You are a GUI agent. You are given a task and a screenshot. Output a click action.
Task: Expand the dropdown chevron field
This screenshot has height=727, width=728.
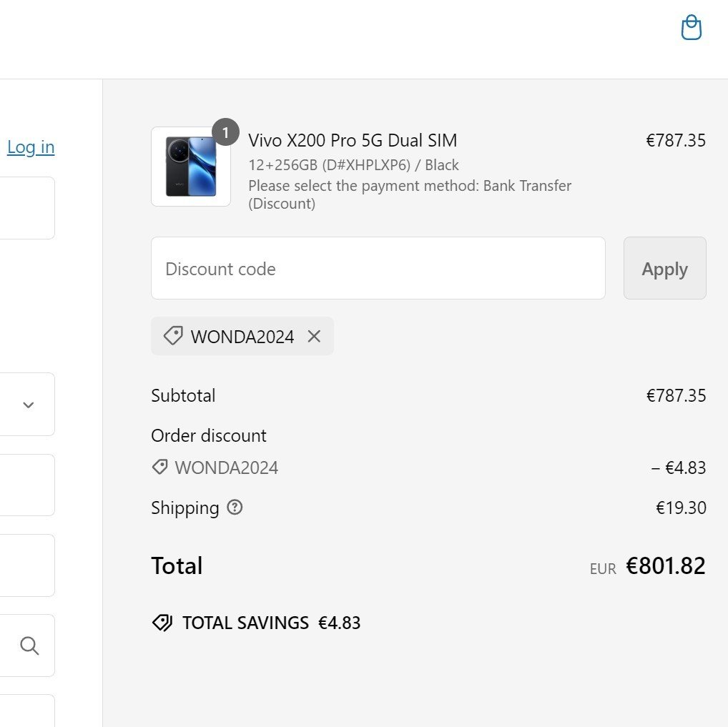coord(28,405)
